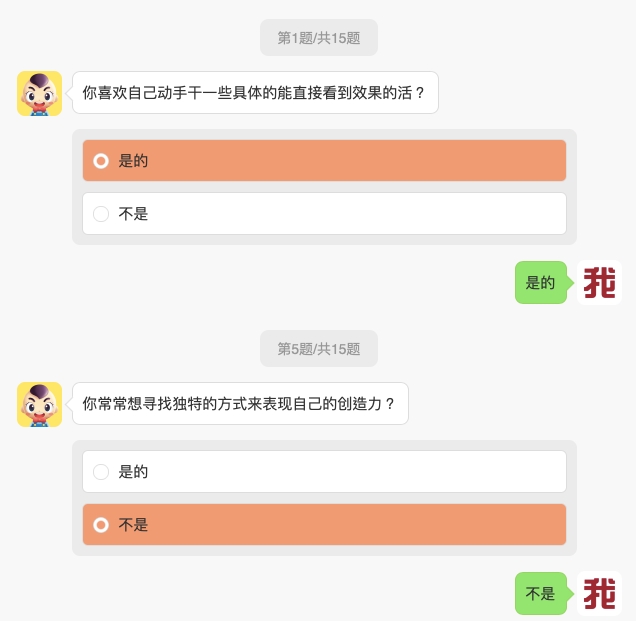Click the question bubble about 表现自己的创造力
The height and width of the screenshot is (621, 636).
pyautogui.click(x=240, y=403)
